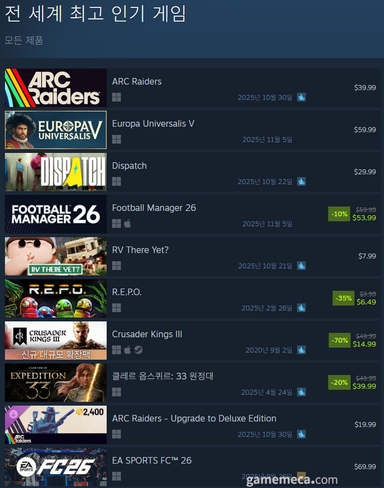Click the -35% discount badge on R.E.P.O.
The image size is (384, 488).
click(343, 298)
